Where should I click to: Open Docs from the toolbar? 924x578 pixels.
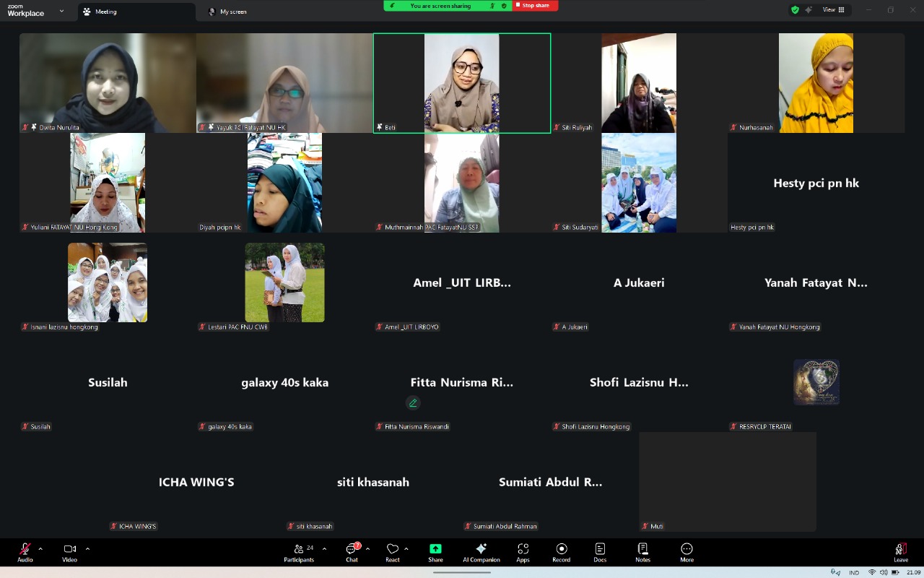600,552
